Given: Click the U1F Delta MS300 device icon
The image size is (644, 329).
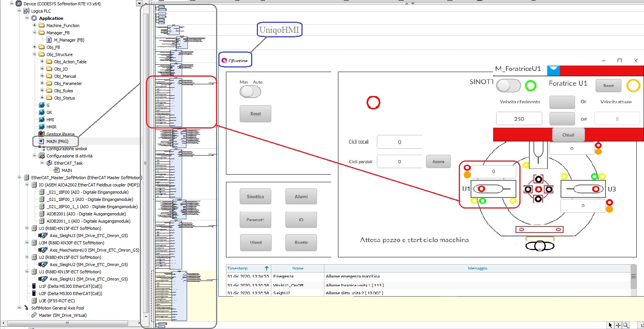Looking at the screenshot, I should click(34, 286).
